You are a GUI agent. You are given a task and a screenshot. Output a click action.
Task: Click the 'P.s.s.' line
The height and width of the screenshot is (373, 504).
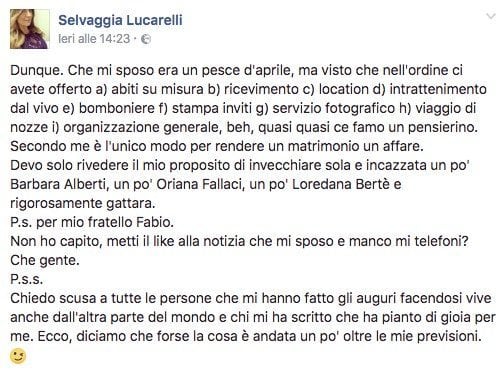tap(27, 279)
